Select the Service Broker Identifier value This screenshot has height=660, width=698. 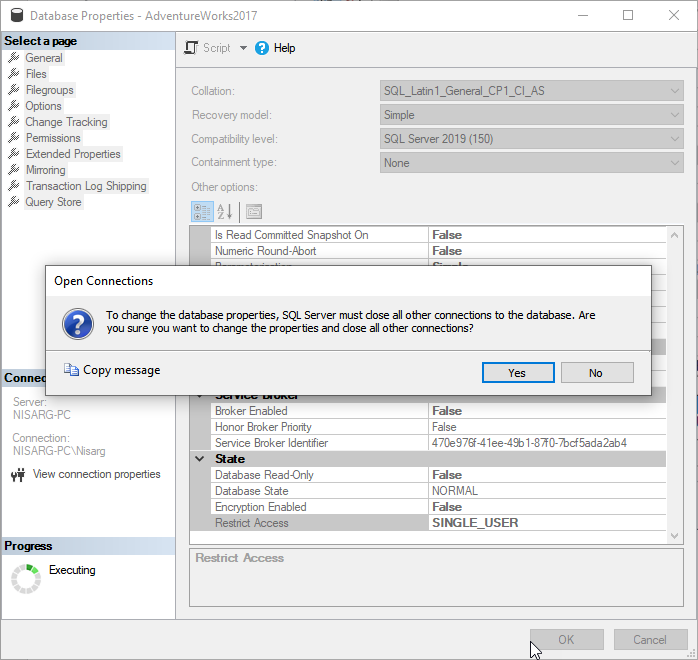(x=547, y=443)
